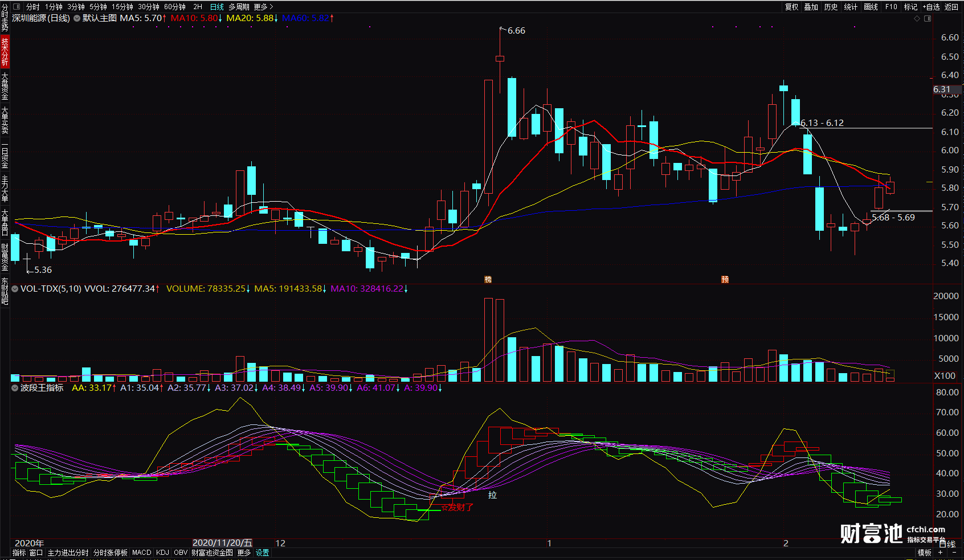
Task: Select the KDJ indicator
Action: (162, 553)
